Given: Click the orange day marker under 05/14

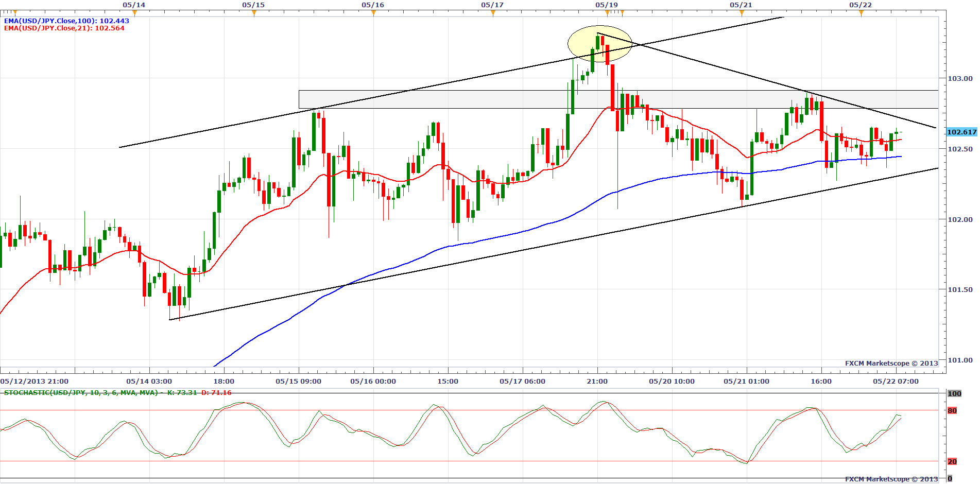Looking at the screenshot, I should click(134, 13).
